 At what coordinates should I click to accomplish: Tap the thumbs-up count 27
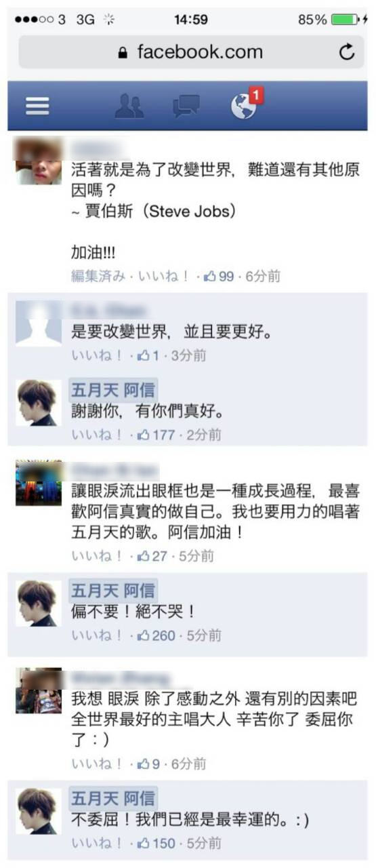[x=152, y=556]
